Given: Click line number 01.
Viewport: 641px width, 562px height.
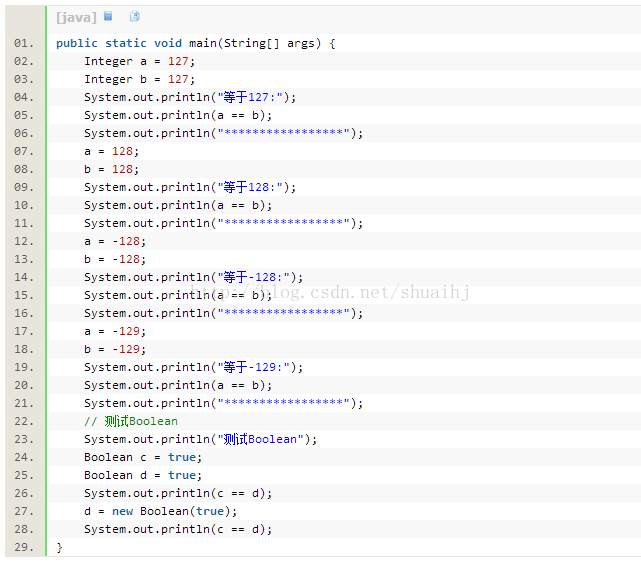Looking at the screenshot, I should [24, 43].
